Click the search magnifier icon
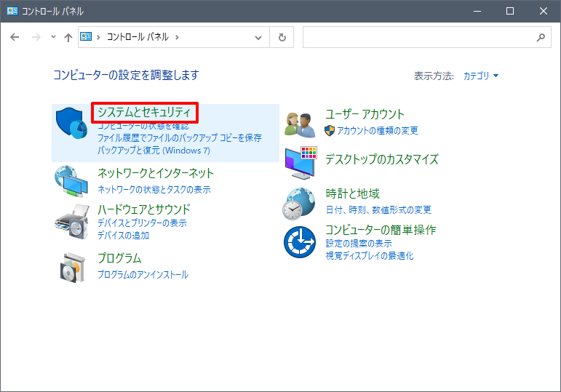Screen dimensions: 561x392 coord(541,37)
